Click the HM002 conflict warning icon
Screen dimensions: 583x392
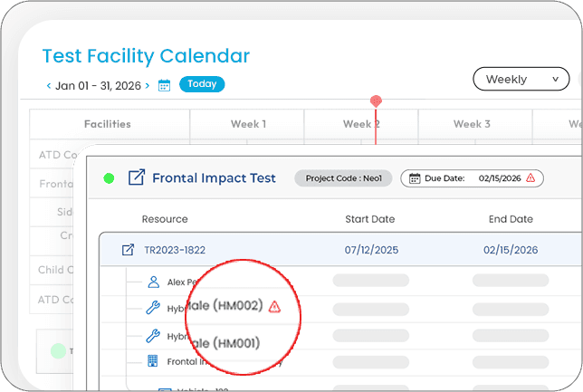click(x=274, y=307)
